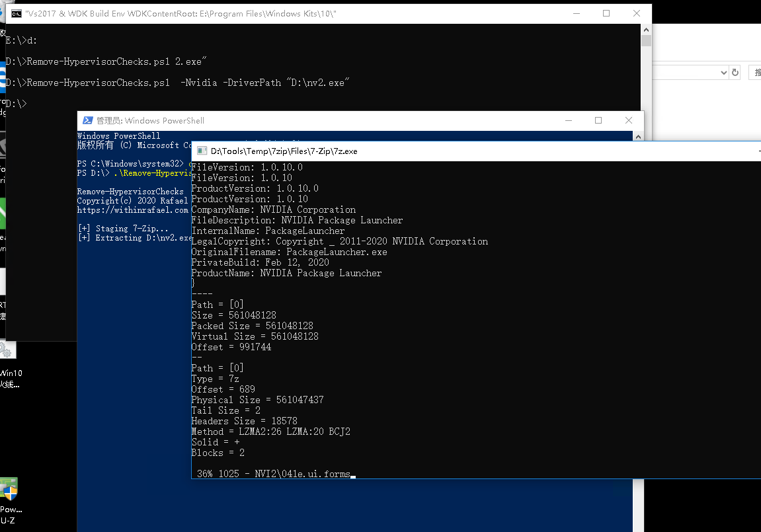Click the scrollbar track in the 7z.exe window

[x=759, y=297]
